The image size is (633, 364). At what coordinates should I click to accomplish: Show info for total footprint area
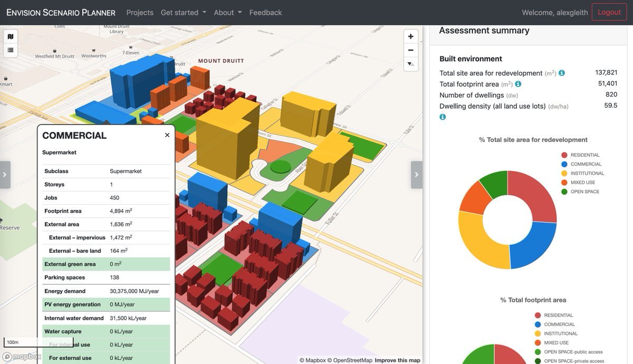518,84
